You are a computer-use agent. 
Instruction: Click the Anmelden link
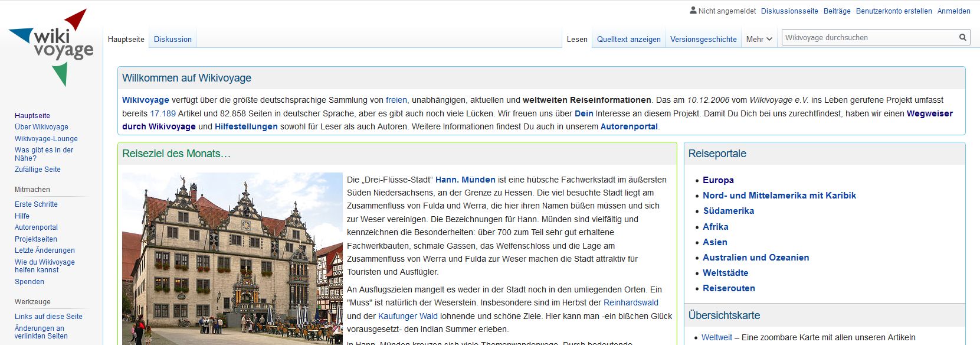pyautogui.click(x=954, y=11)
